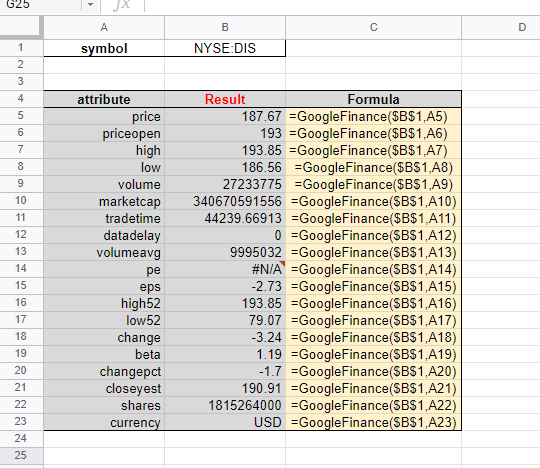Click the 'eps' attribute cell
This screenshot has width=540, height=468.
104,287
